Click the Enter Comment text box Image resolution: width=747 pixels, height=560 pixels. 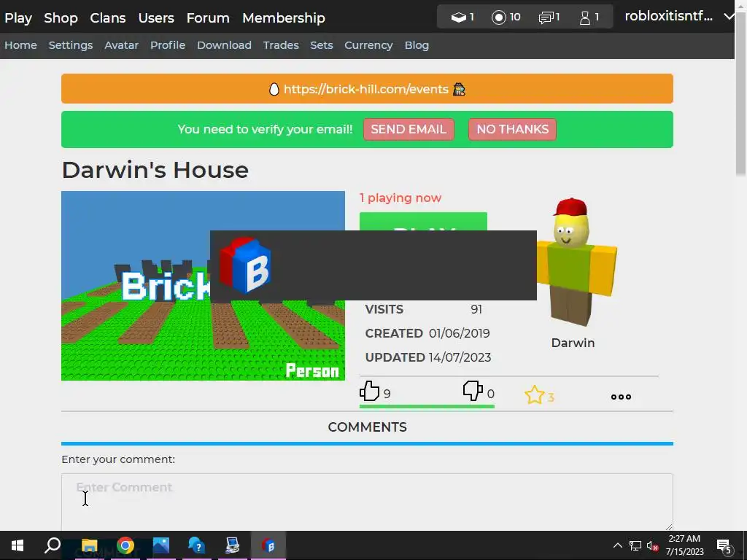pyautogui.click(x=367, y=502)
